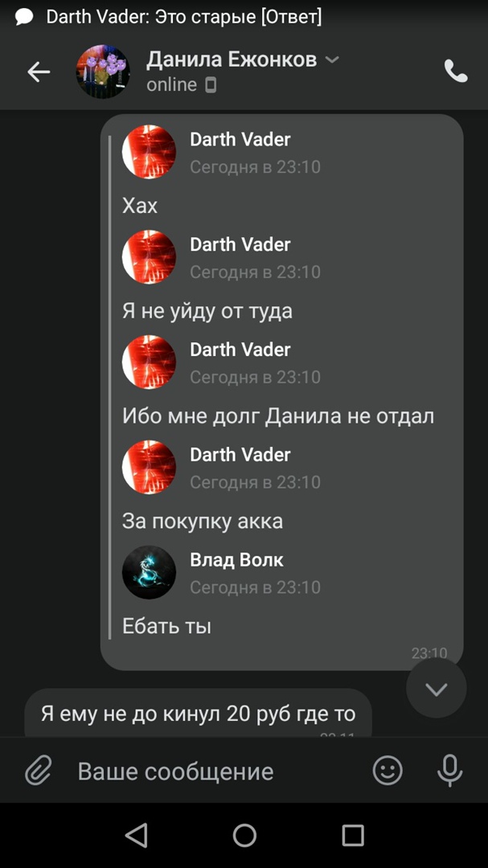Viewport: 488px width, 868px height.
Task: Tap the Android recent apps square
Action: (352, 835)
